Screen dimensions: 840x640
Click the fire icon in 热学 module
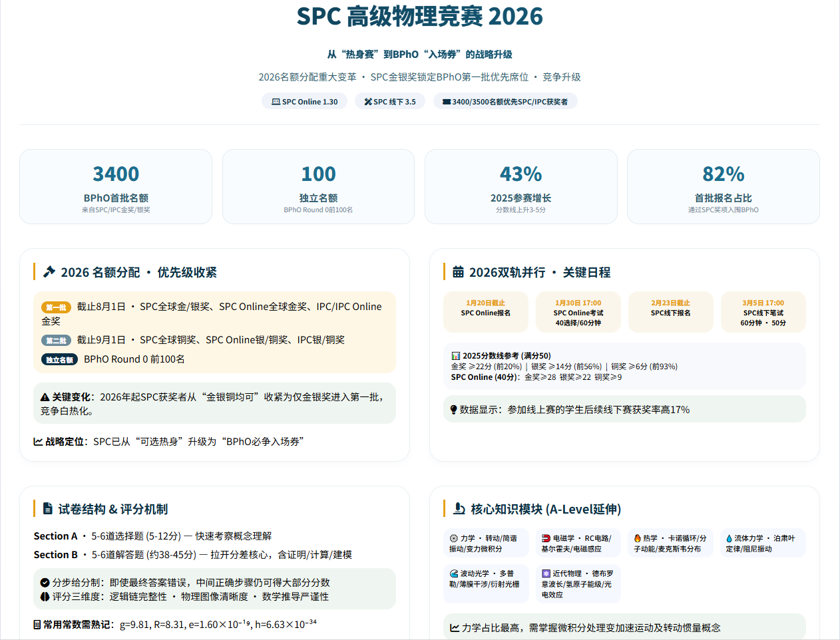(x=637, y=538)
